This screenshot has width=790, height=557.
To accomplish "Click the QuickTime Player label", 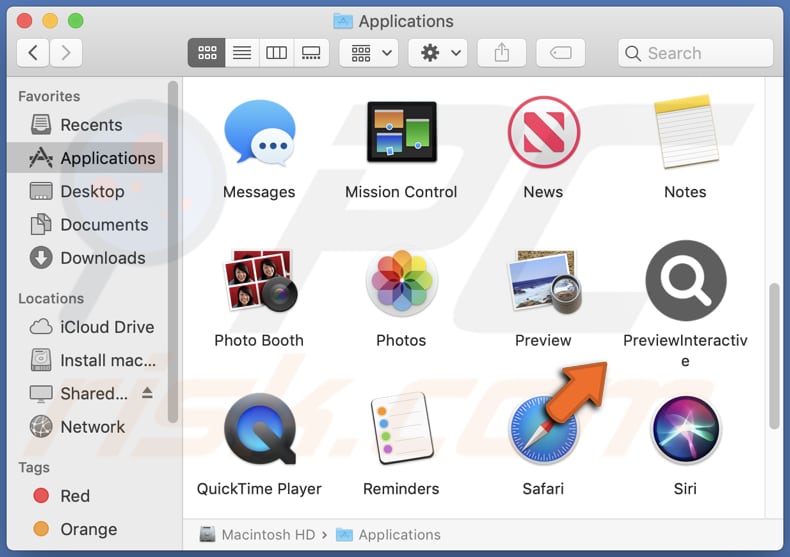I will (x=259, y=489).
